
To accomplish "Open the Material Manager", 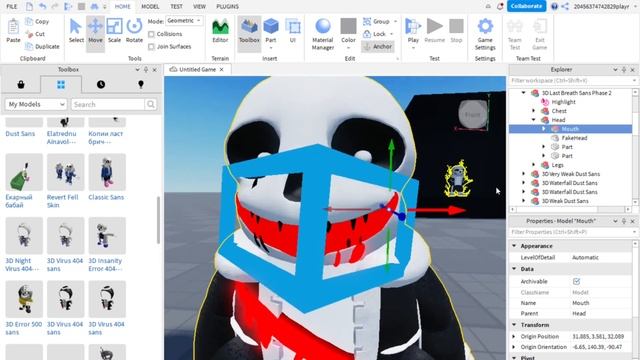I will 323,34.
